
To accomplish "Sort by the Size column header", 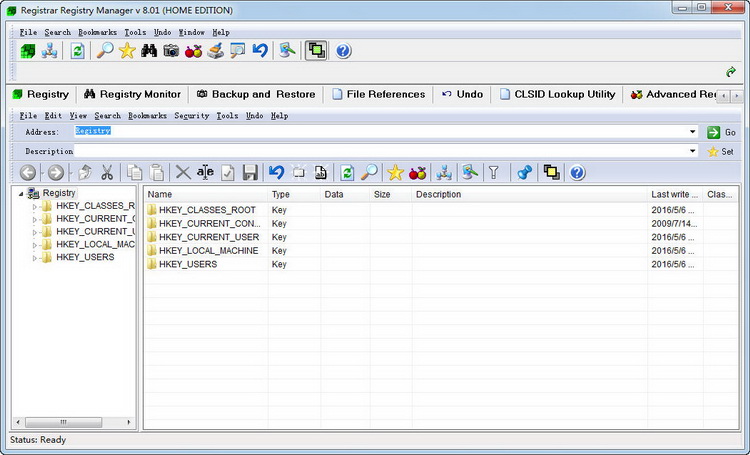I will point(390,194).
